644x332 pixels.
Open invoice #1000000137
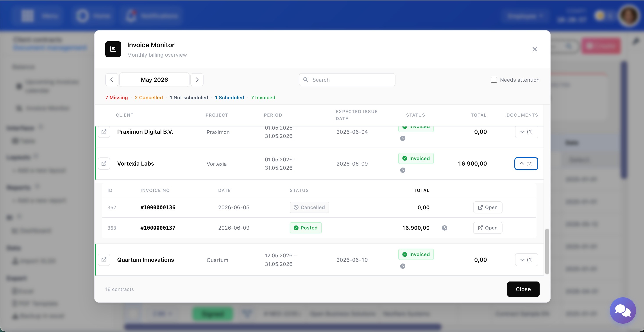point(488,228)
